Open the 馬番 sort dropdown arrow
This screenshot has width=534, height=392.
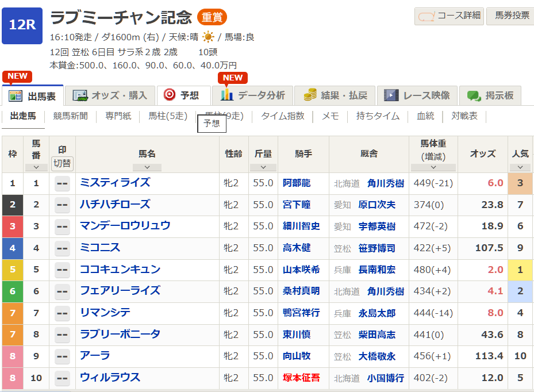tap(36, 167)
